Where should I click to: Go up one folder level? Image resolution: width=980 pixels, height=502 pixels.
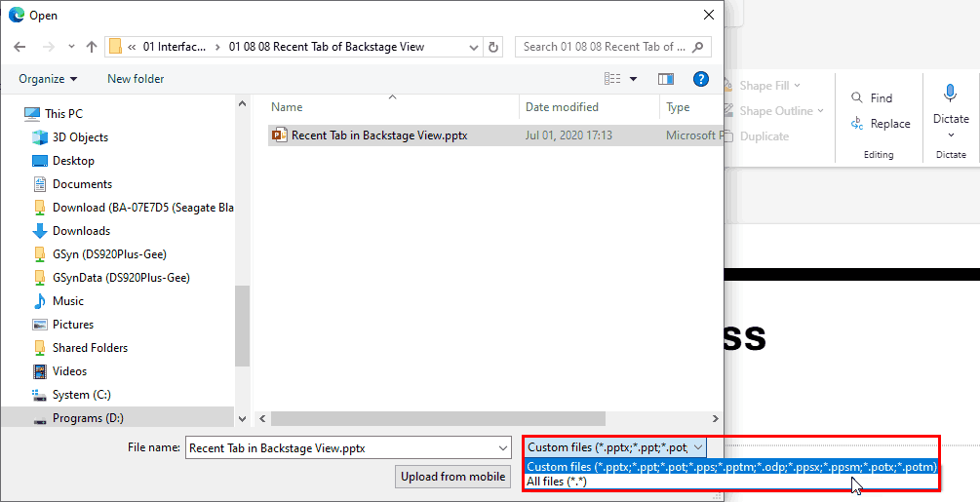coord(92,47)
